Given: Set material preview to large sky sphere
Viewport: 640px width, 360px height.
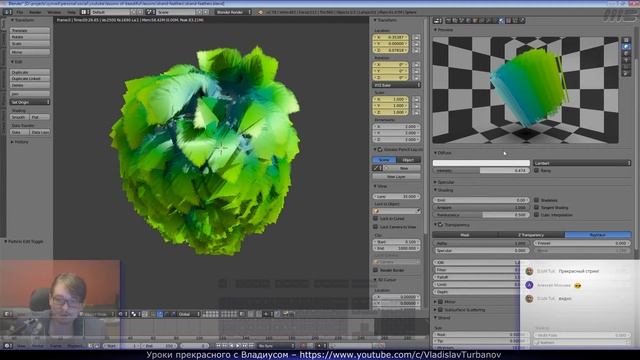Looking at the screenshot, I should pos(626,73).
